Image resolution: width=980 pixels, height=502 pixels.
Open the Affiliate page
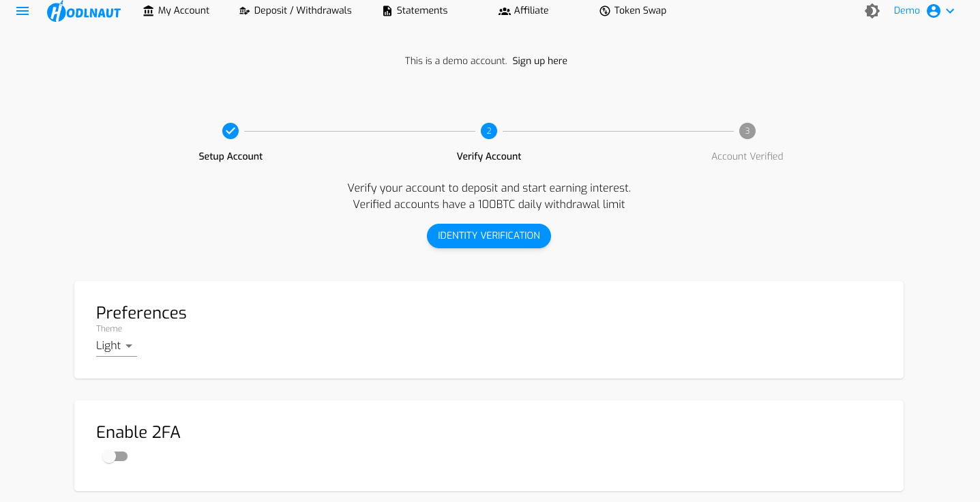pos(524,11)
